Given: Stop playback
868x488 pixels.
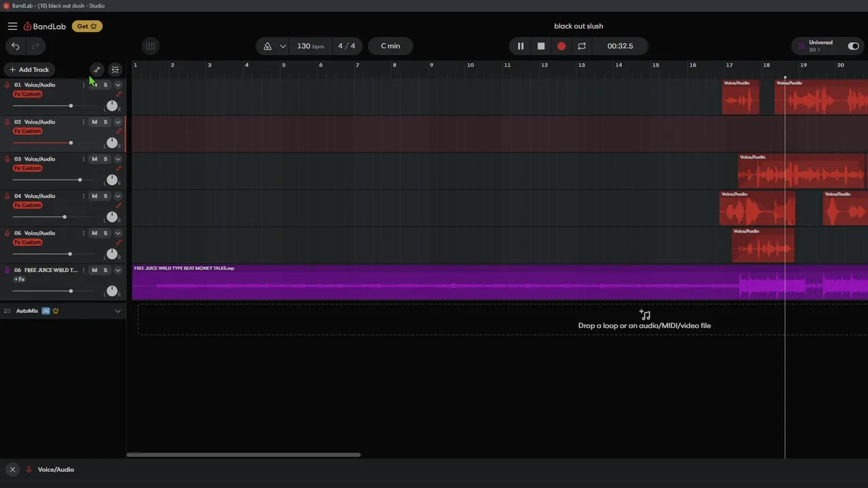Looking at the screenshot, I should (541, 46).
